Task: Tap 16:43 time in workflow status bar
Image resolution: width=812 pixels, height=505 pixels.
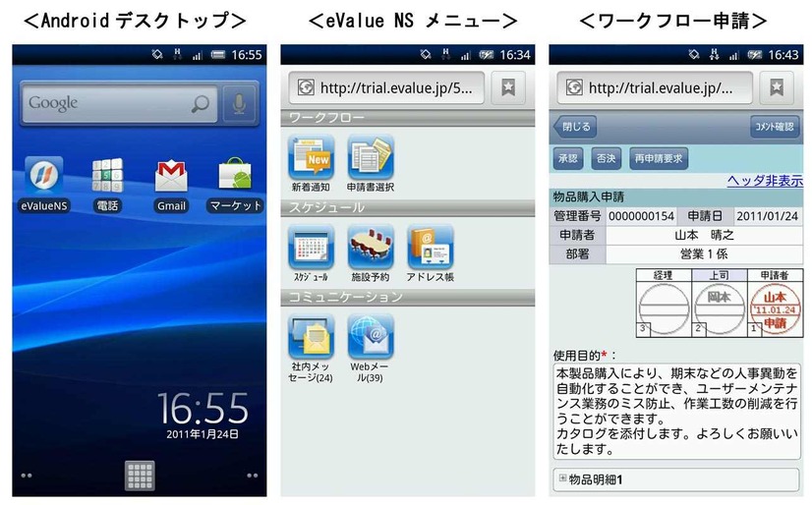Action: (x=783, y=55)
